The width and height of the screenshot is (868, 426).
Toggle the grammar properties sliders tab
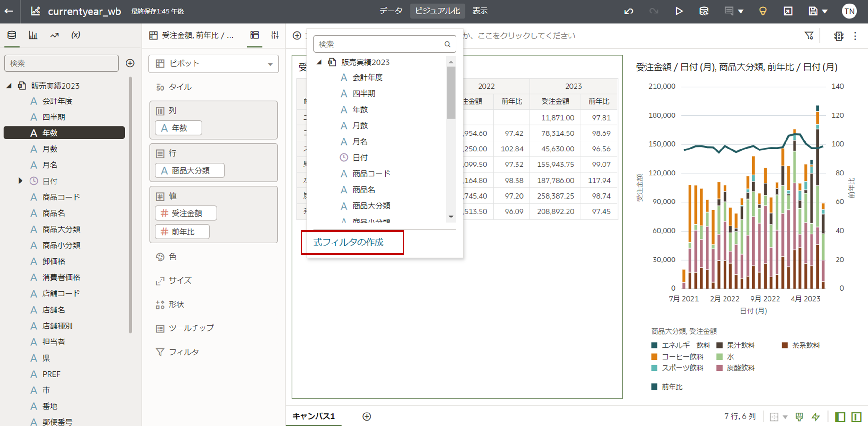click(274, 35)
